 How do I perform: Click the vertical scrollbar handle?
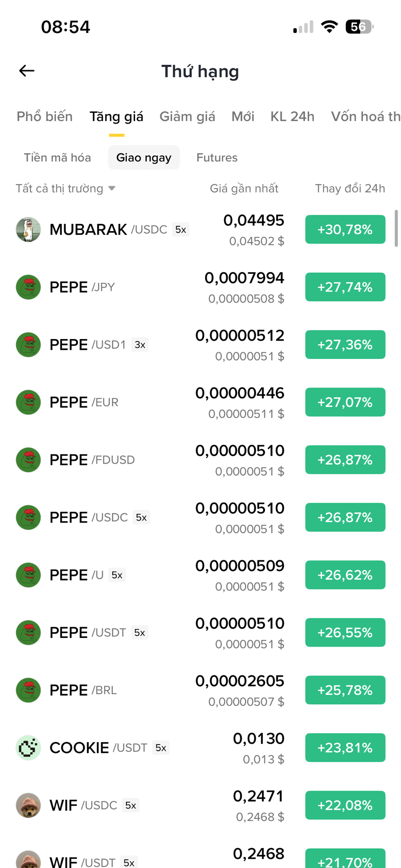[x=396, y=228]
